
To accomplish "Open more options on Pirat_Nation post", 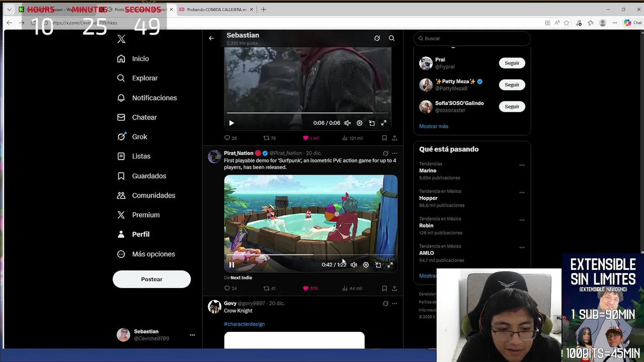I will (x=394, y=153).
